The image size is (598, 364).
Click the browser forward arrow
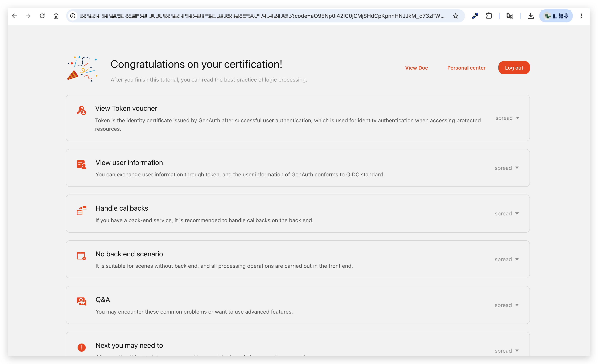click(28, 16)
